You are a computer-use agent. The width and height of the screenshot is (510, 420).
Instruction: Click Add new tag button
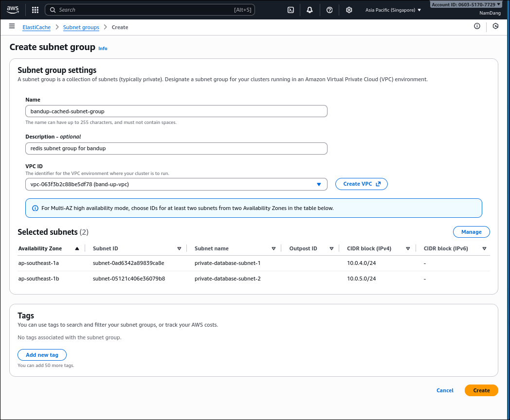42,355
